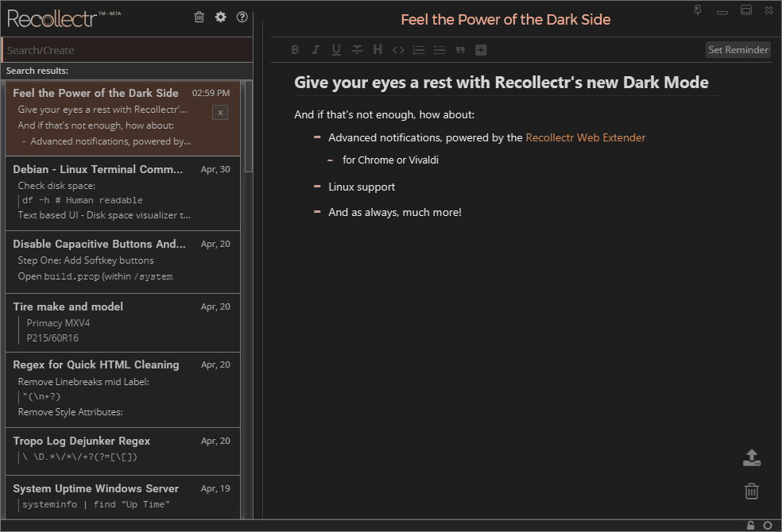Image resolution: width=782 pixels, height=532 pixels.
Task: Insert a block quote
Action: [460, 50]
